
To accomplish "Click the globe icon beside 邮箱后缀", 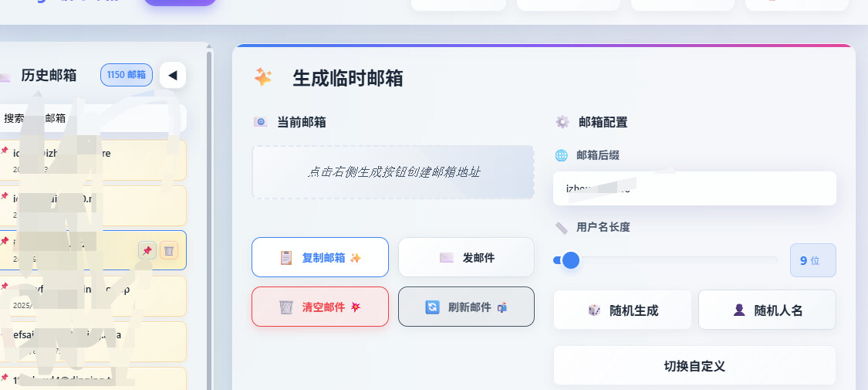I will coord(562,156).
